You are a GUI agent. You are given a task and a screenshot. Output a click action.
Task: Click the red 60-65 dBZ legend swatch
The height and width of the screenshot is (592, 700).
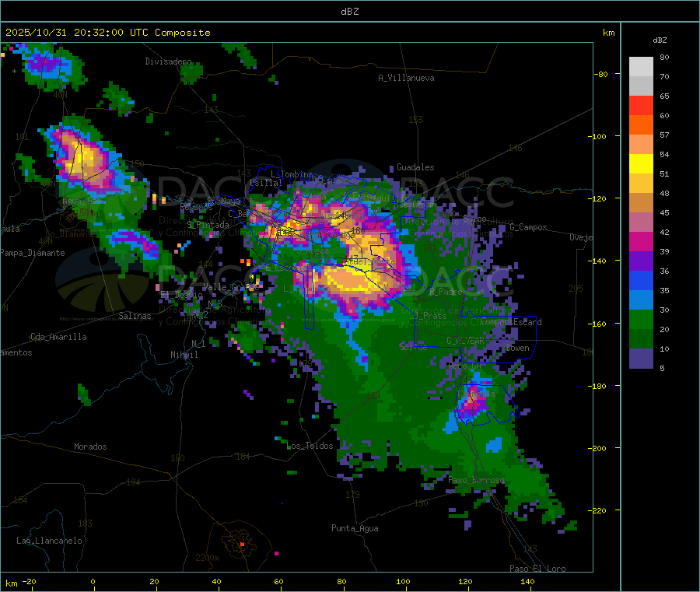pyautogui.click(x=641, y=105)
